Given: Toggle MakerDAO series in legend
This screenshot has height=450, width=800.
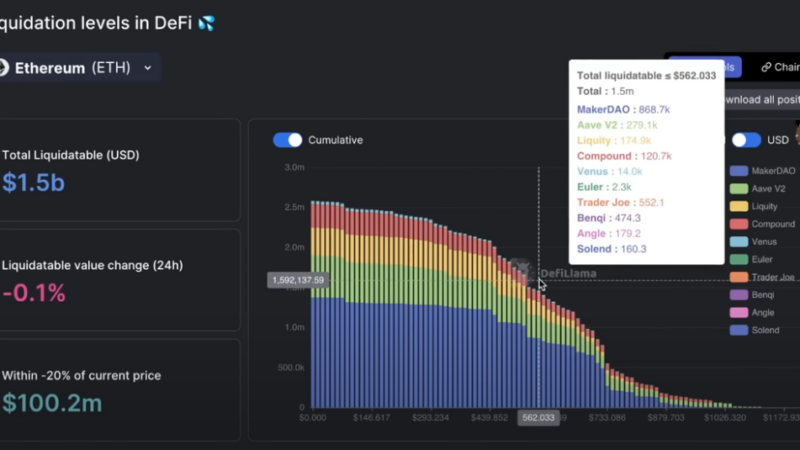Looking at the screenshot, I should [x=762, y=171].
